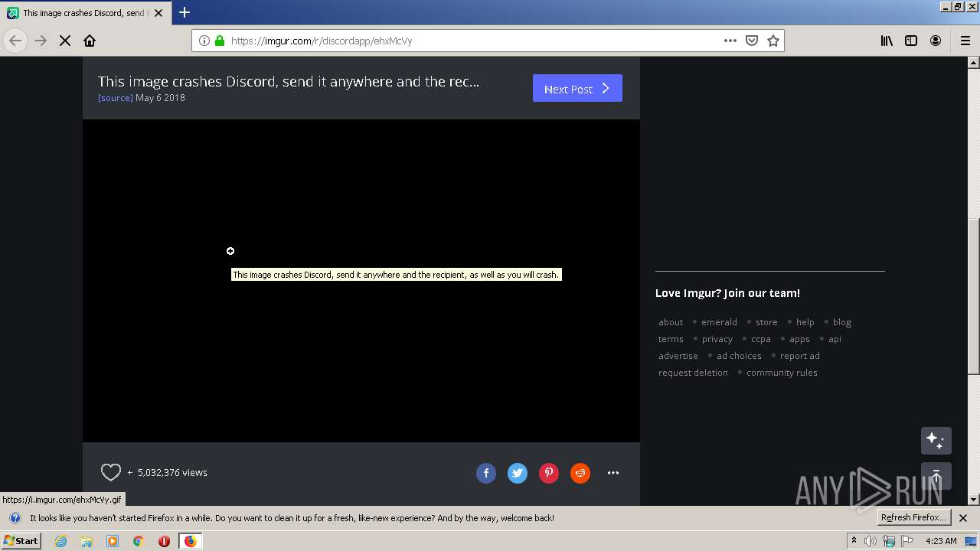Jump to top with the up-arrow button
Screen dimensions: 980x551
point(936,476)
